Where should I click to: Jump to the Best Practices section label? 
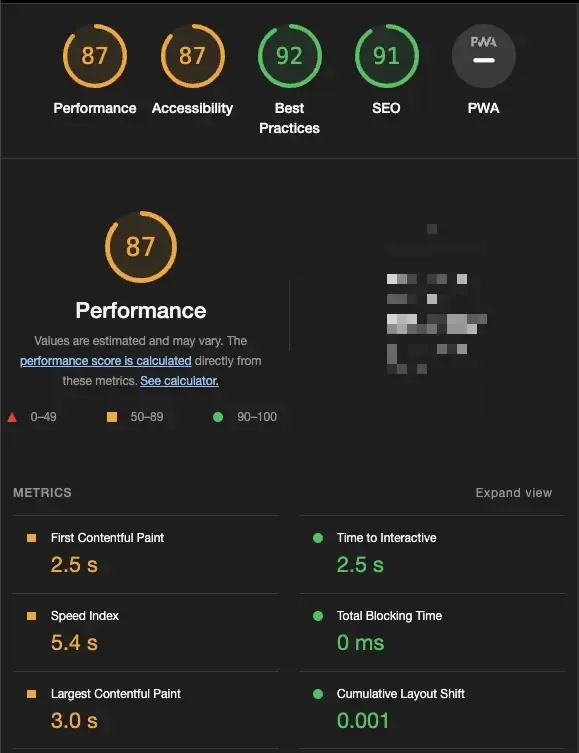point(290,118)
